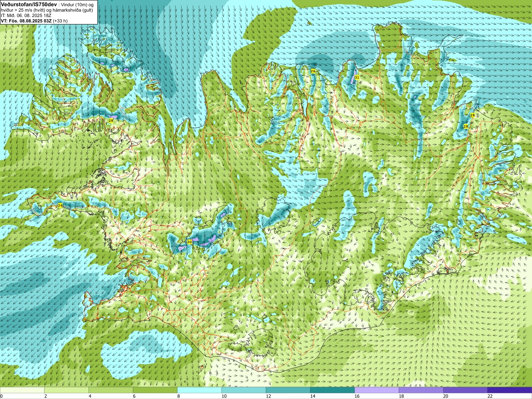Click the legend tick number 8
This screenshot has width=532, height=399.
(x=178, y=397)
